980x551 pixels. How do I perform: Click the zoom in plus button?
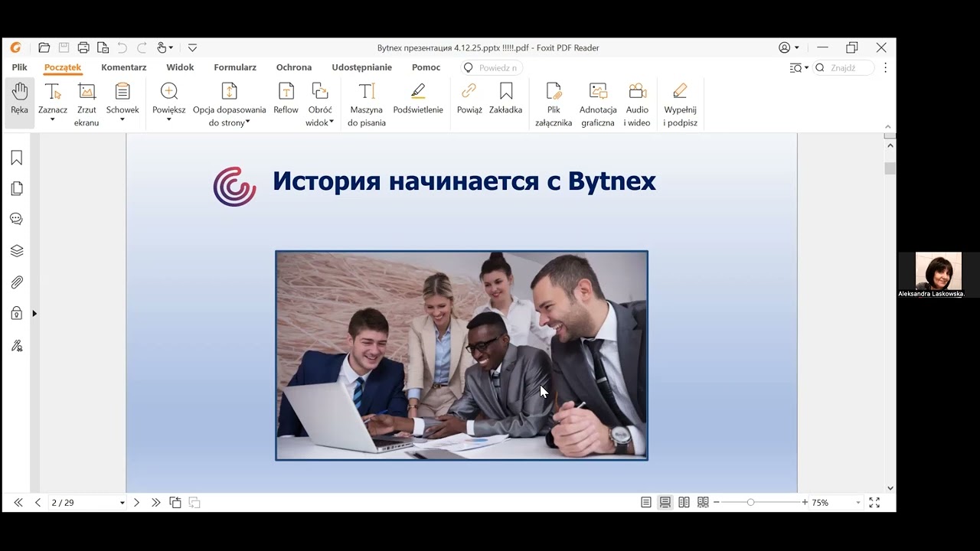[805, 503]
